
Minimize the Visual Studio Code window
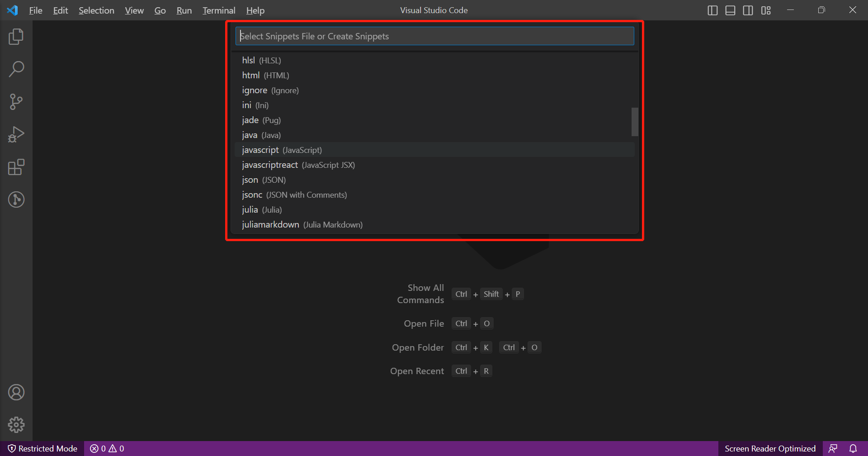790,10
